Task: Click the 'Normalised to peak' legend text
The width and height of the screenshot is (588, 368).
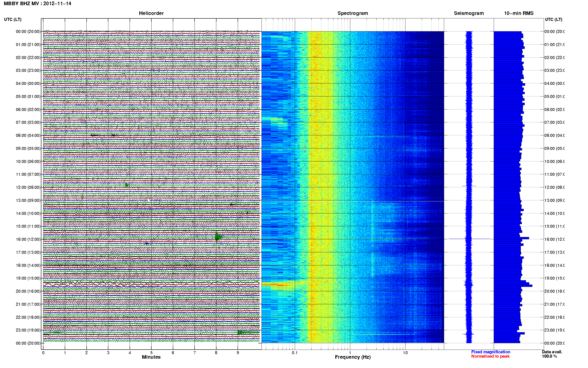Action: click(490, 356)
